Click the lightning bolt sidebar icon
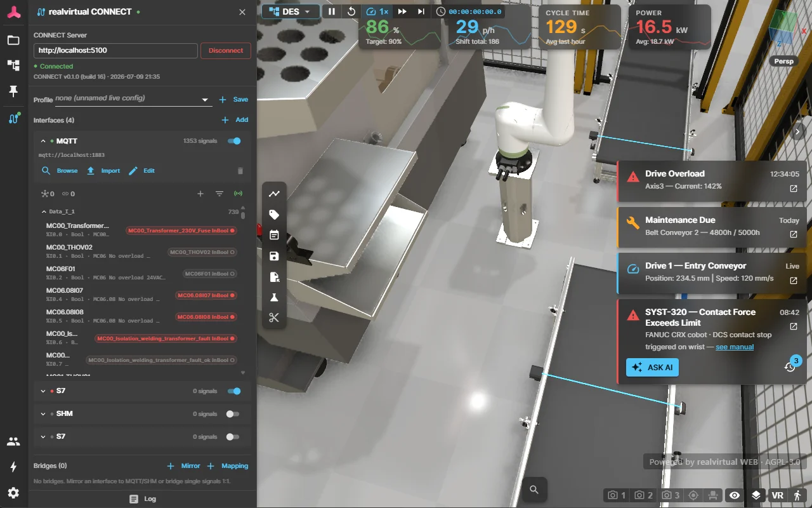The height and width of the screenshot is (508, 812). coord(13,467)
